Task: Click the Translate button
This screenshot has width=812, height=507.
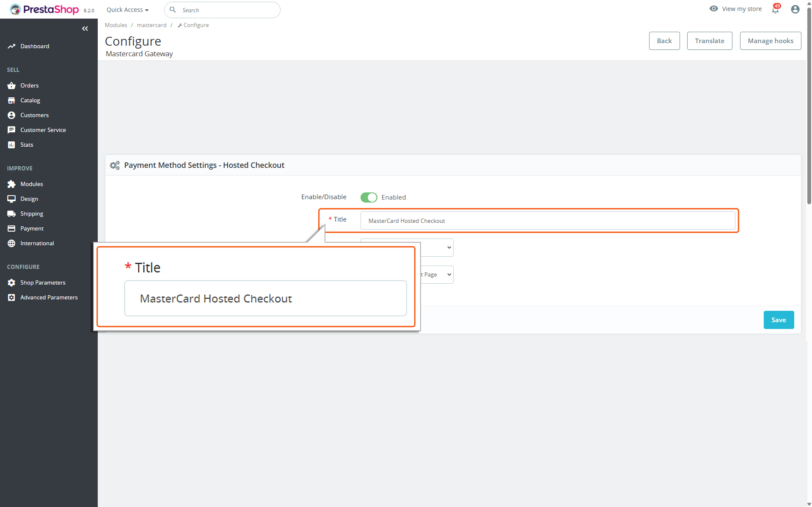Action: pos(709,41)
